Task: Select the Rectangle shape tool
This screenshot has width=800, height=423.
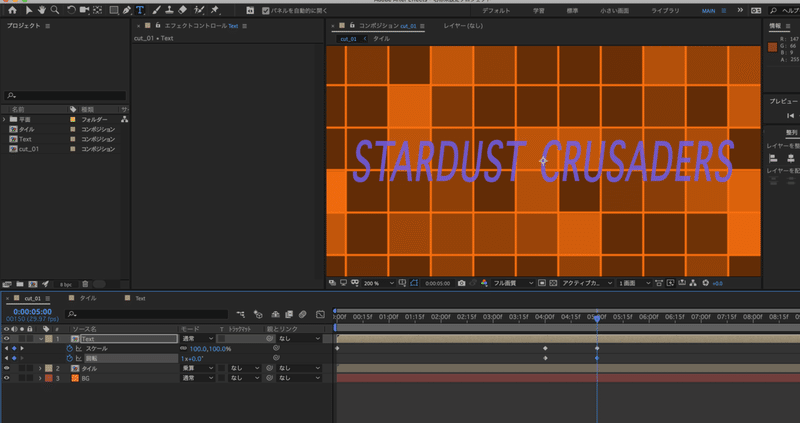Action: tap(114, 10)
